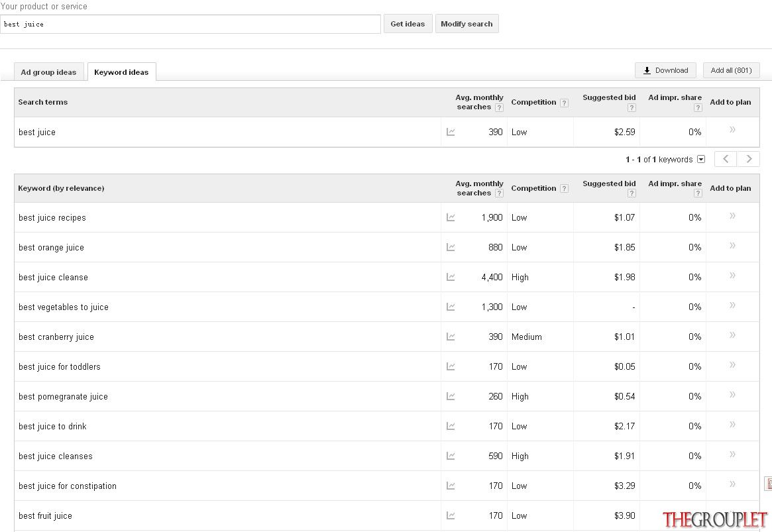Image resolution: width=772 pixels, height=532 pixels.
Task: Add best pomegranate juice to plan
Action: pos(732,395)
